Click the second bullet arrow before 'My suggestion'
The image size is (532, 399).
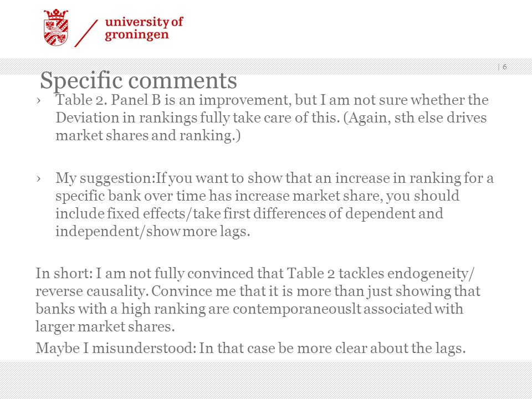[39, 178]
